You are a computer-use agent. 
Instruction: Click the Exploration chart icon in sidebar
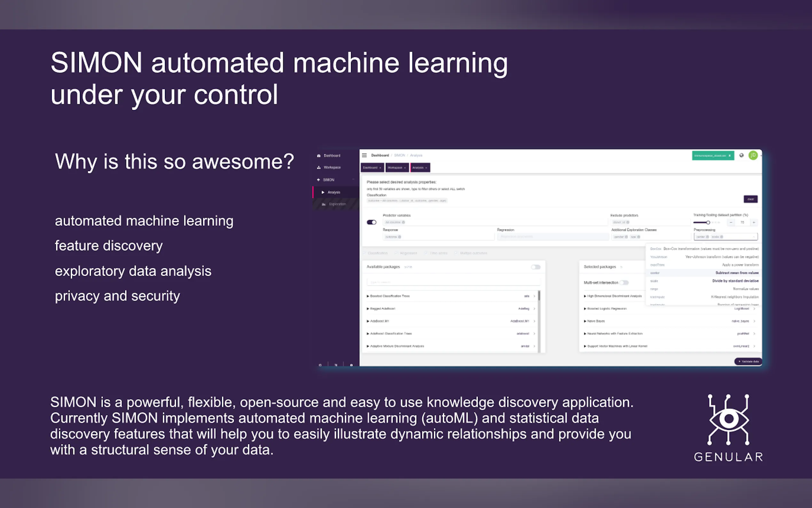pos(324,204)
